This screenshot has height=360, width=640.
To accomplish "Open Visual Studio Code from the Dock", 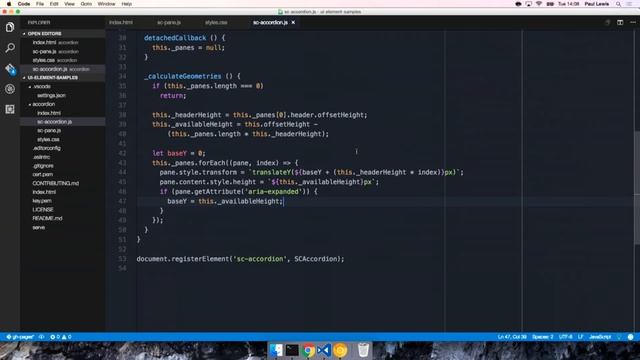I will pyautogui.click(x=324, y=350).
